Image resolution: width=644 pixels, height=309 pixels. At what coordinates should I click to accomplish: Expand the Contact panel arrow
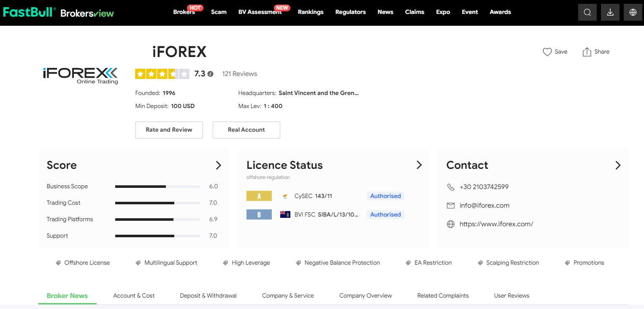pyautogui.click(x=618, y=165)
